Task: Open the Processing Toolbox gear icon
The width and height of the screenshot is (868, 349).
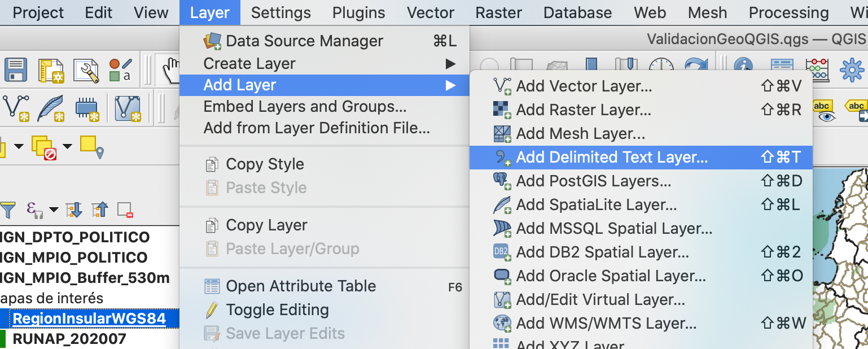Action: pos(852,69)
